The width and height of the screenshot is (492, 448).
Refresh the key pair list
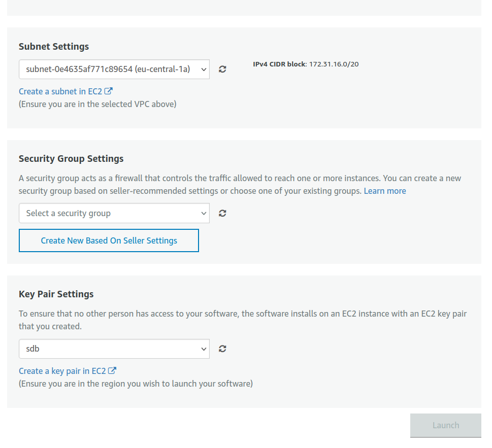point(222,349)
